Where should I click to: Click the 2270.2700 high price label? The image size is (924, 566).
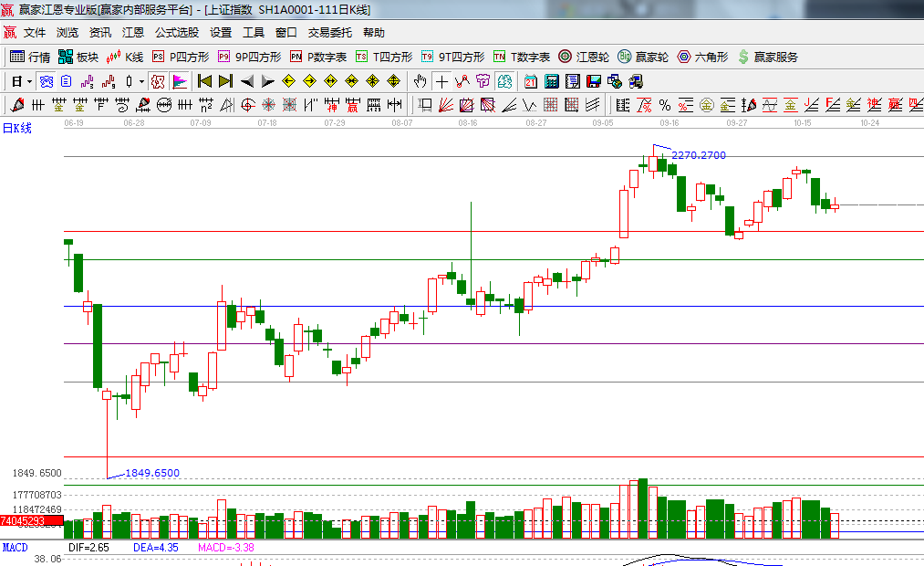699,155
